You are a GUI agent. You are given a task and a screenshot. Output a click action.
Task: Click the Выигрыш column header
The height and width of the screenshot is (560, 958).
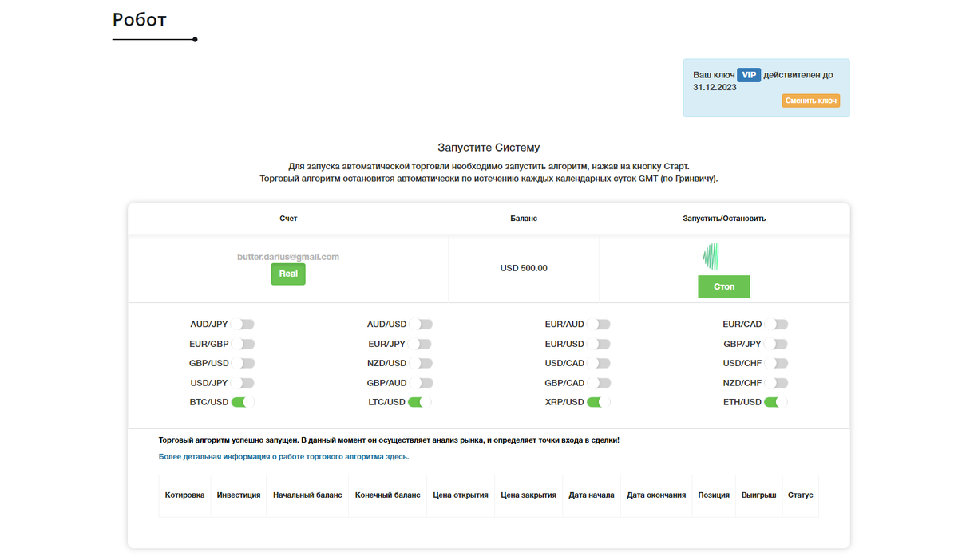(758, 495)
